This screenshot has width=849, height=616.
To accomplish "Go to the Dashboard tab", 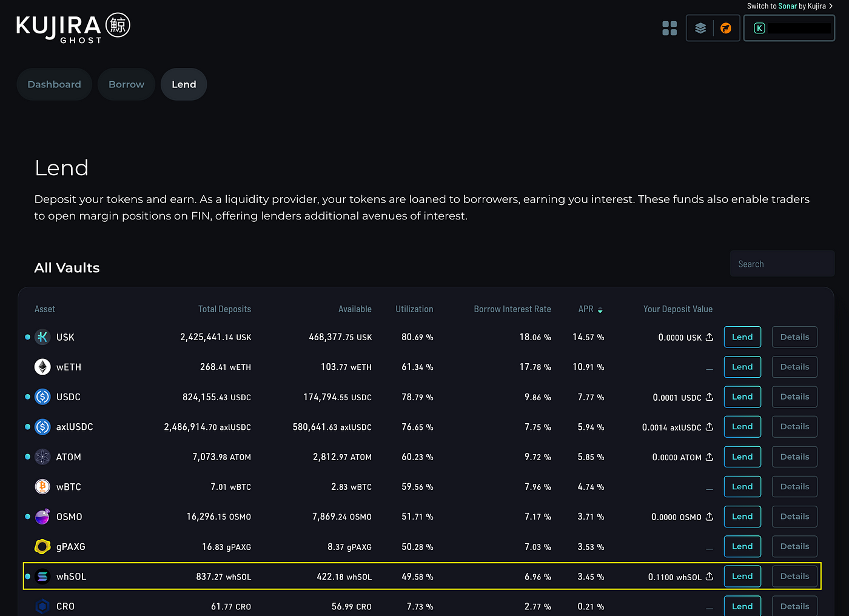I will [x=54, y=84].
